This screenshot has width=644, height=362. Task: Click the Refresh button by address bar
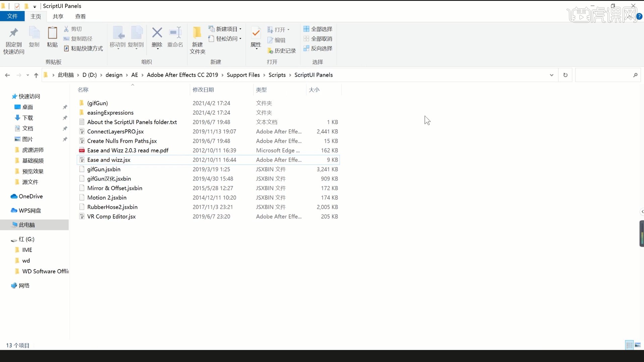tap(566, 75)
